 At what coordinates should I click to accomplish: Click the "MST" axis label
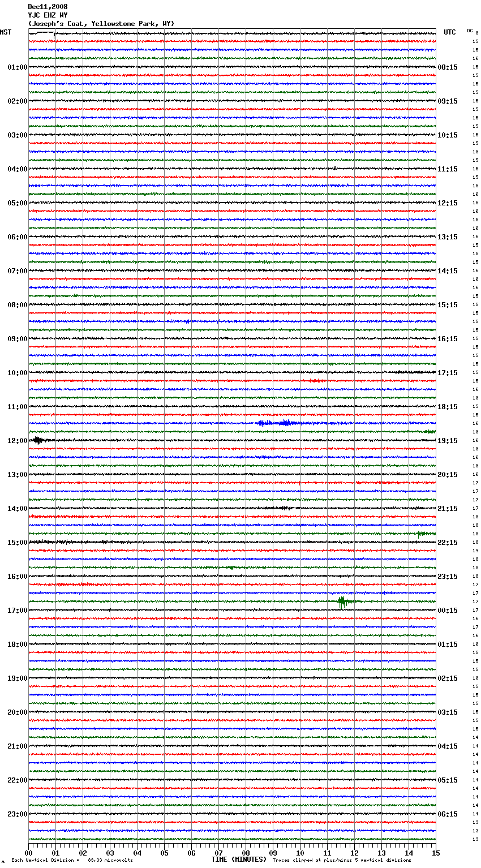pyautogui.click(x=6, y=32)
